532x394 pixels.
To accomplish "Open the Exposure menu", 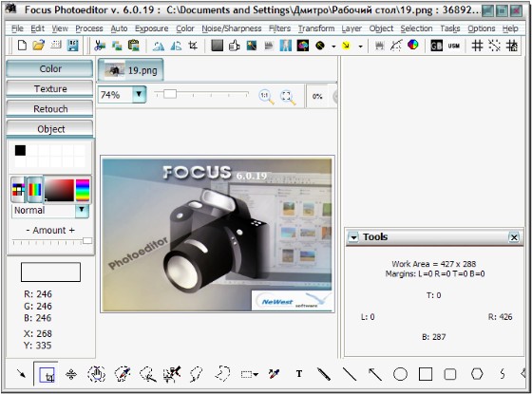I will [x=152, y=28].
